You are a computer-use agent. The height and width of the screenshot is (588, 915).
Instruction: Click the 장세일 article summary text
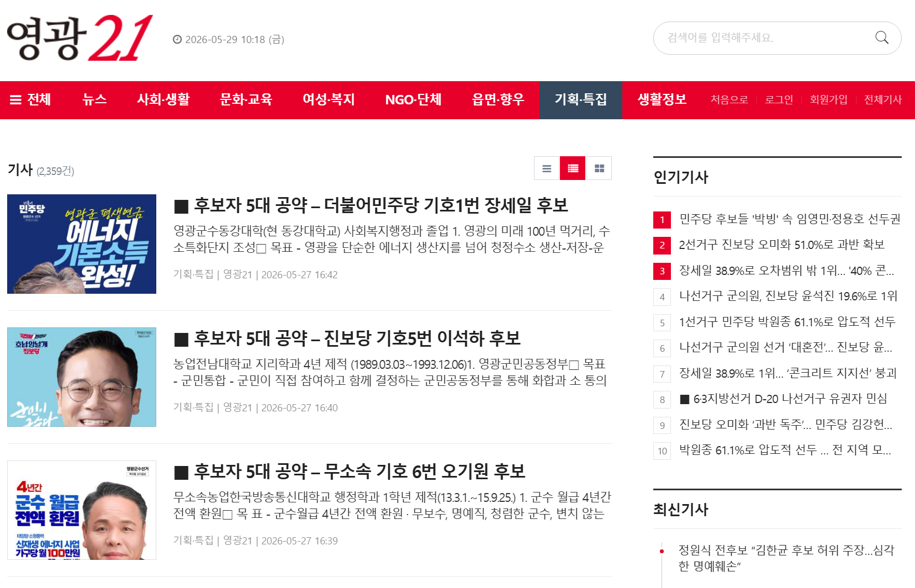(392, 239)
